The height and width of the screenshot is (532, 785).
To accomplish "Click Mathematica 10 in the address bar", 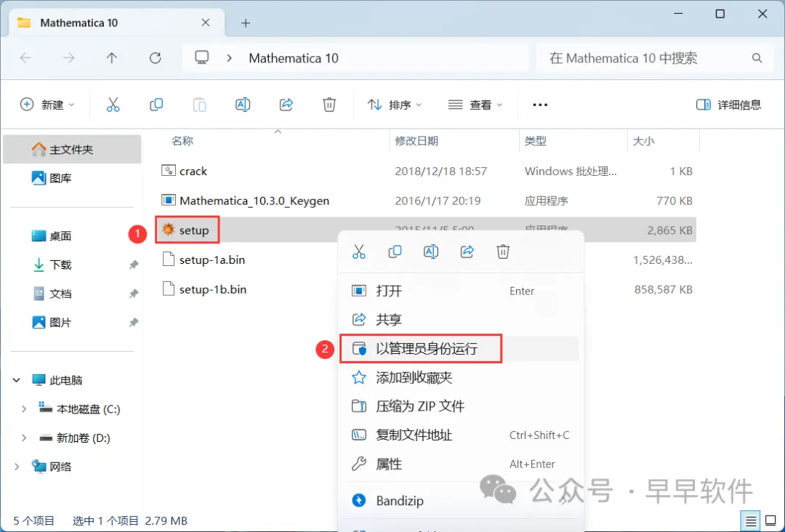I will click(x=294, y=58).
